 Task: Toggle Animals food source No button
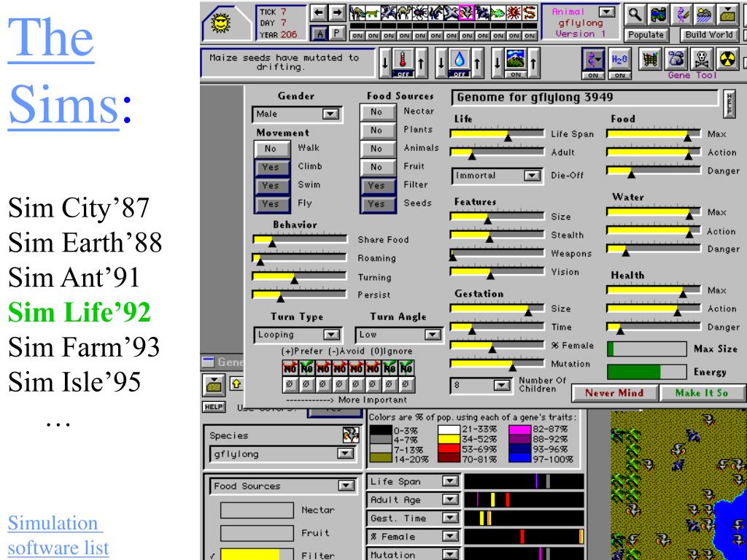pyautogui.click(x=377, y=149)
